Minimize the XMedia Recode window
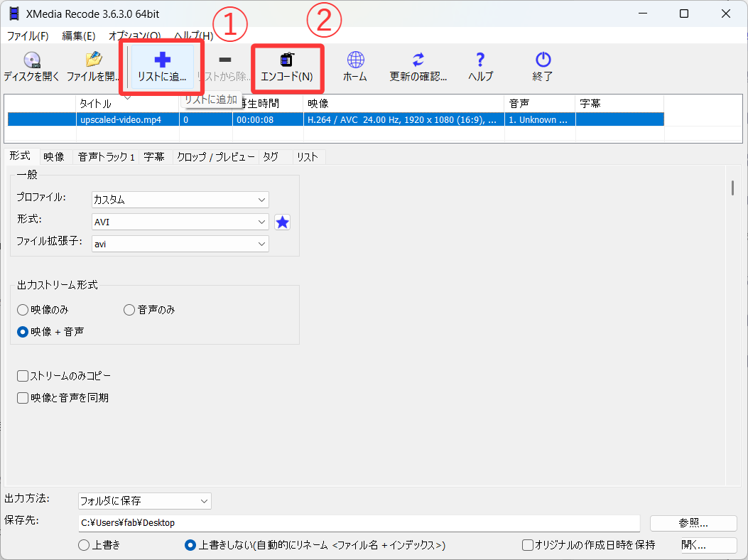This screenshot has height=560, width=748. [x=643, y=14]
